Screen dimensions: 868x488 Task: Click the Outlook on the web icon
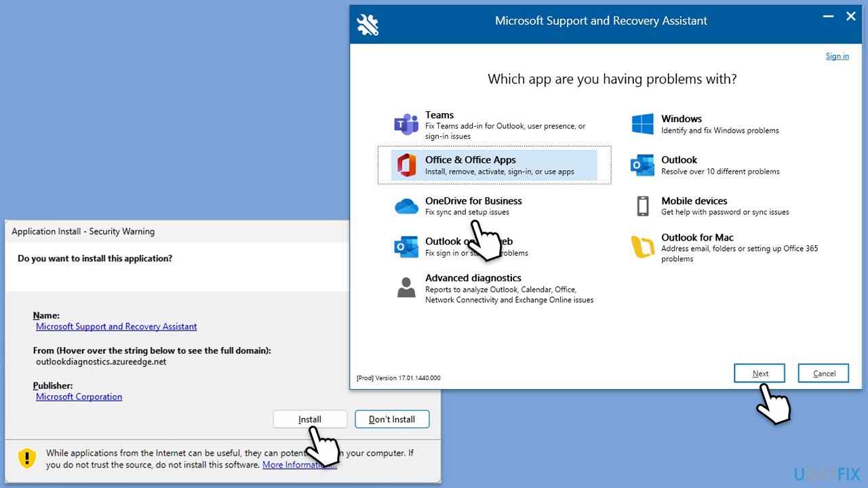click(x=406, y=247)
